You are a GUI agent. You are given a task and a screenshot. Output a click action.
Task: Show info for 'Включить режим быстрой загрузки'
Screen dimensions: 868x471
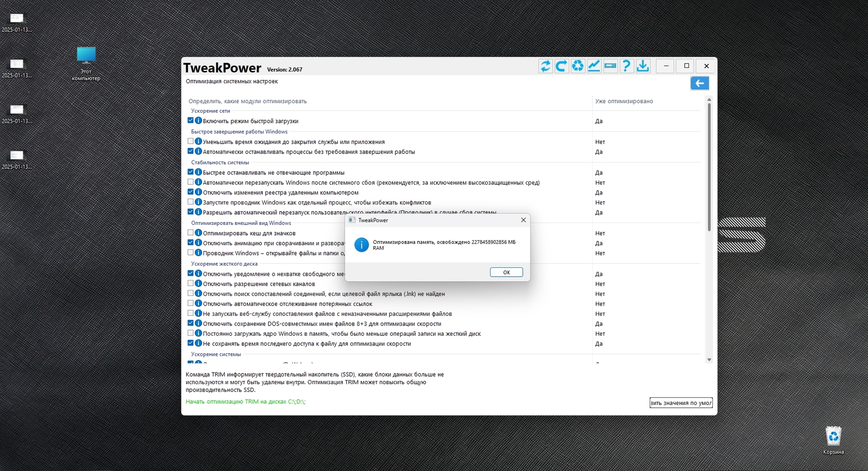(198, 121)
